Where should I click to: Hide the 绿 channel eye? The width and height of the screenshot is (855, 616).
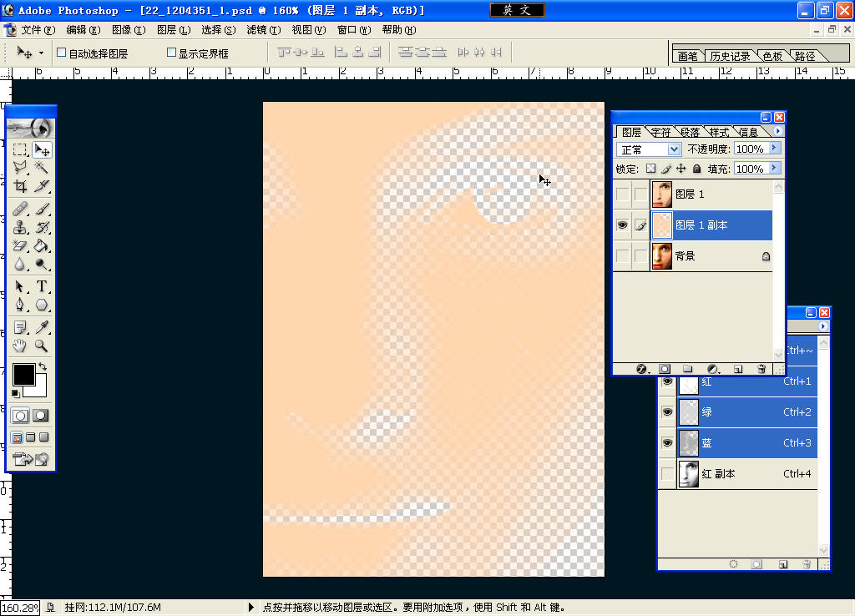click(667, 412)
